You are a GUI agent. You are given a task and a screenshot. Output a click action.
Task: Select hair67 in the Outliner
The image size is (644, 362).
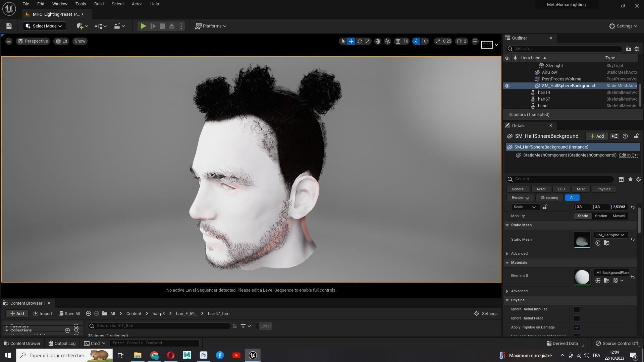point(544,99)
